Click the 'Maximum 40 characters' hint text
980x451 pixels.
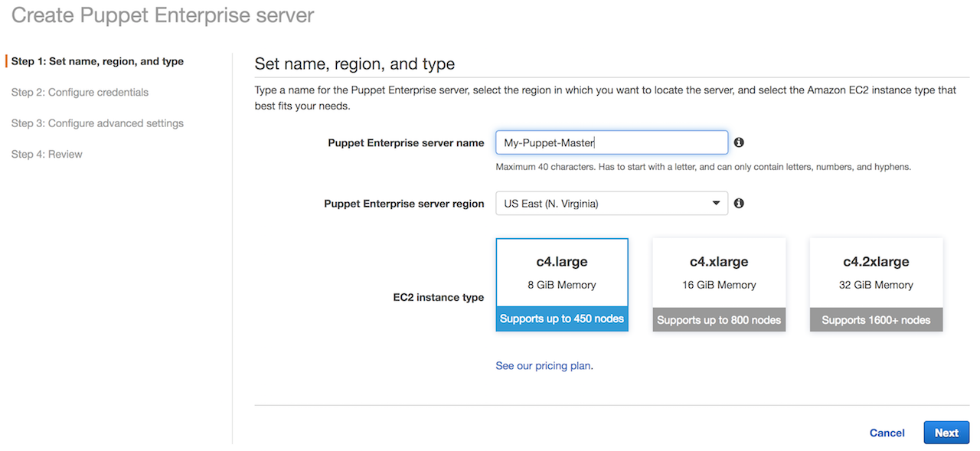coord(704,167)
